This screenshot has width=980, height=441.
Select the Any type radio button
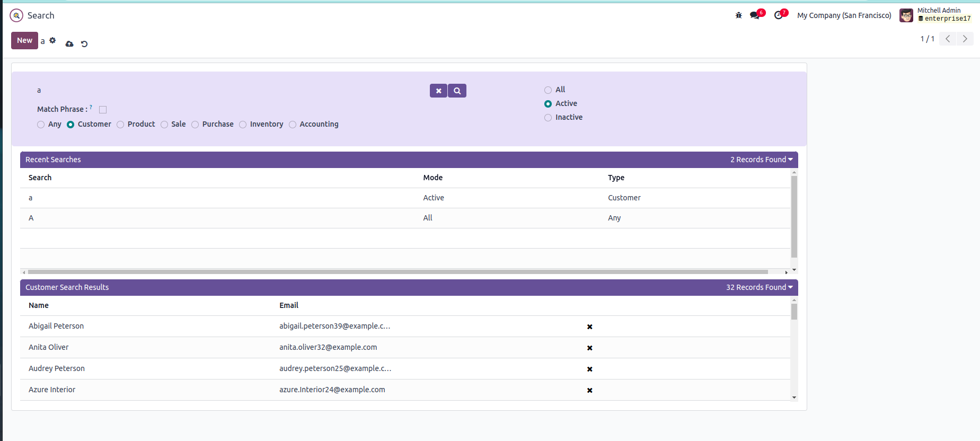(41, 125)
